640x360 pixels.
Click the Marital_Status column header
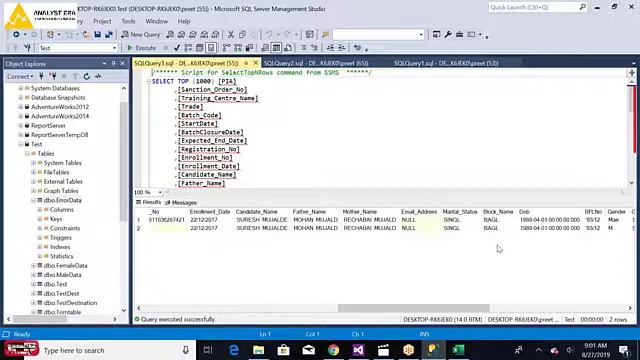pyautogui.click(x=460, y=212)
